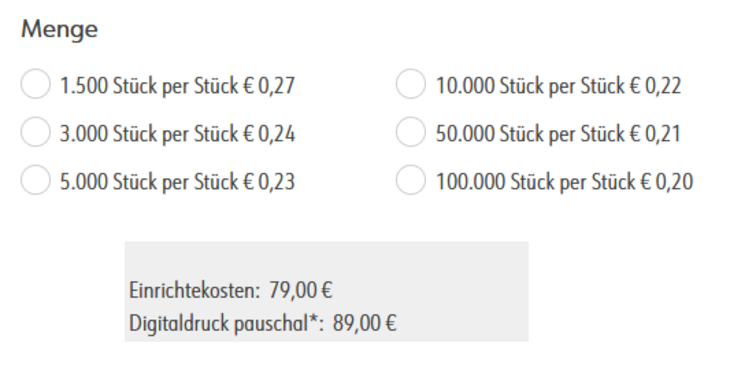Click the '10.000 Stück per Stück € 0,22' label
The height and width of the screenshot is (376, 730).
pos(558,86)
